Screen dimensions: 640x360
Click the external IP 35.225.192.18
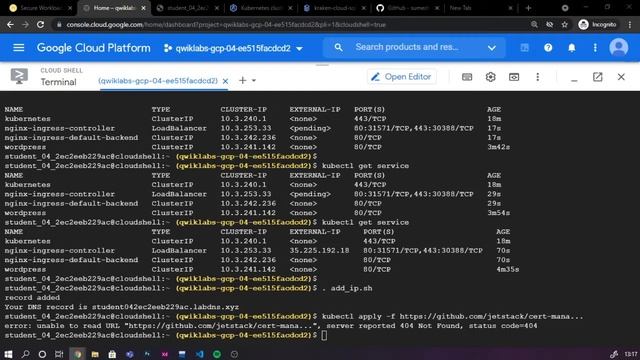pyautogui.click(x=319, y=251)
